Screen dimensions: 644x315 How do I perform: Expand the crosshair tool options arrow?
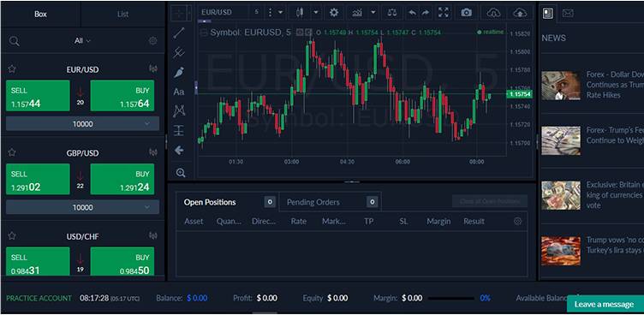(x=189, y=13)
